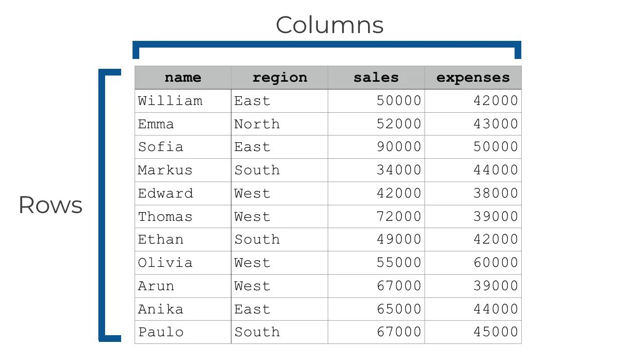Click Olivia's expenses value 60000
Image resolution: width=644 pixels, height=360 pixels.
coord(495,263)
